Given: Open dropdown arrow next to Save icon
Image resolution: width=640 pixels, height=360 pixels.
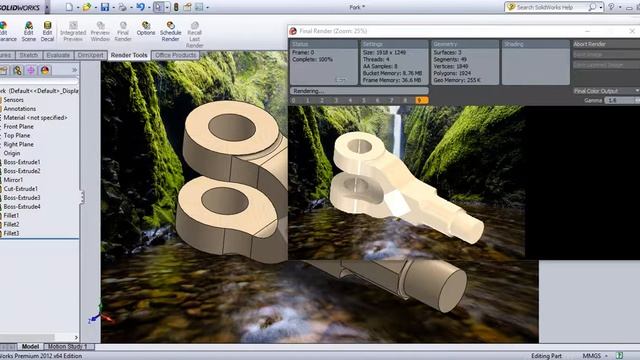Looking at the screenshot, I should point(113,7).
